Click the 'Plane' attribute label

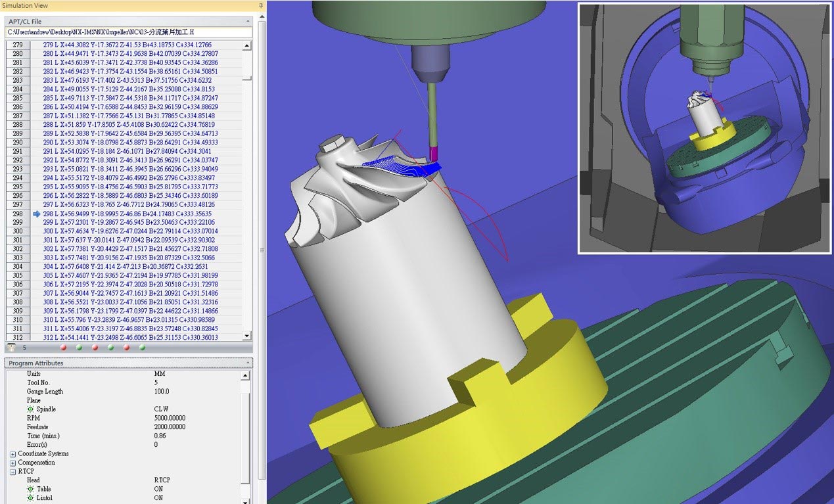click(x=34, y=400)
